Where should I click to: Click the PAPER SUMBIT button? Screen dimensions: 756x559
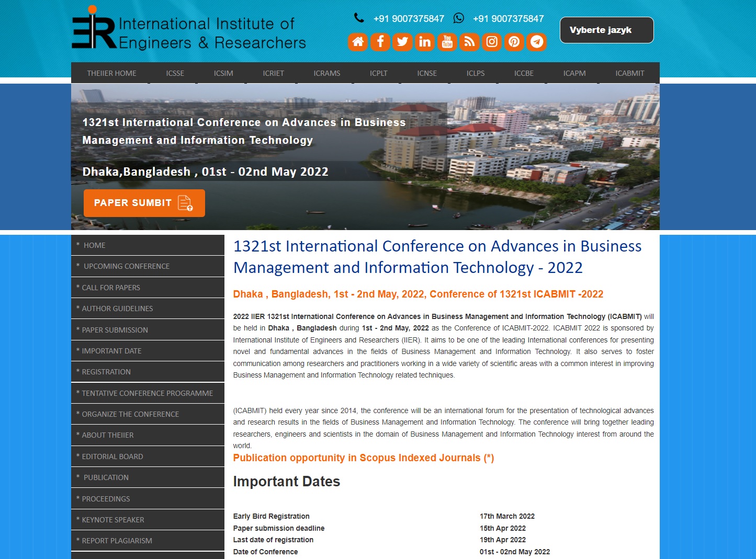(144, 203)
